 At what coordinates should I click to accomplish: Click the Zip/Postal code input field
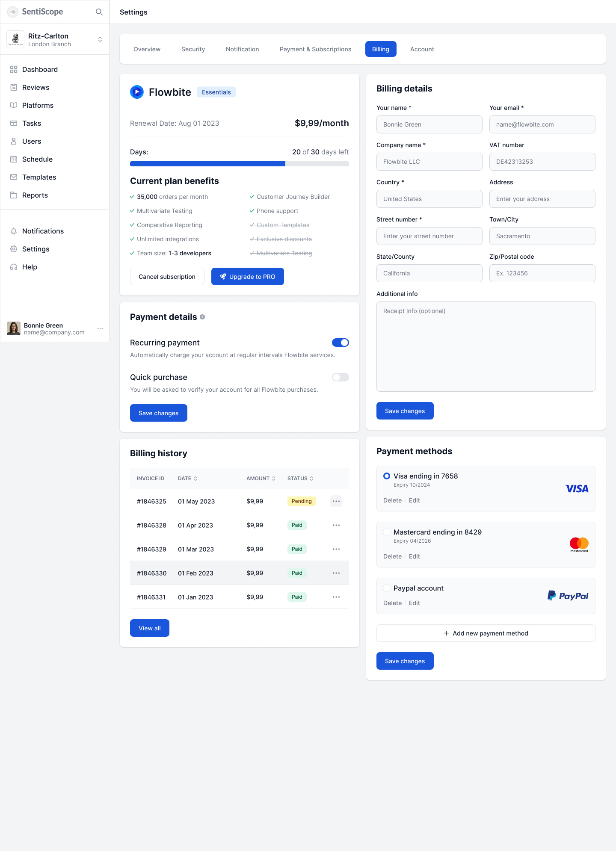click(x=542, y=273)
